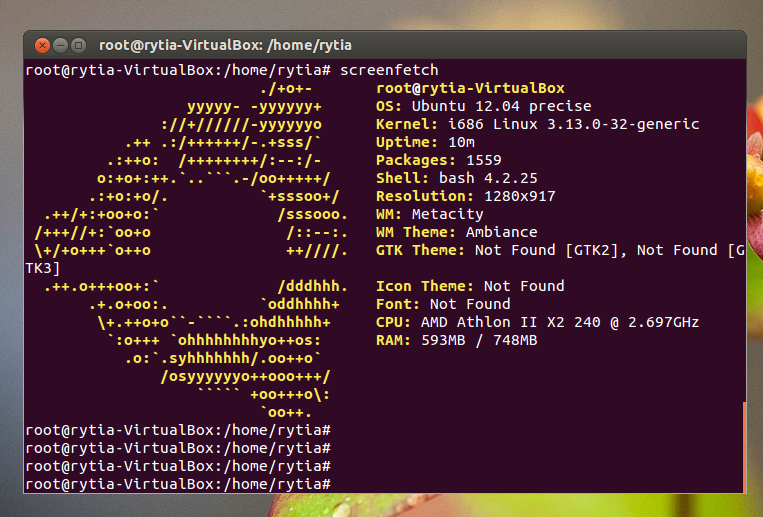Click the Kernel line '3.13.0-32-generic'
The image size is (763, 517).
coord(623,124)
